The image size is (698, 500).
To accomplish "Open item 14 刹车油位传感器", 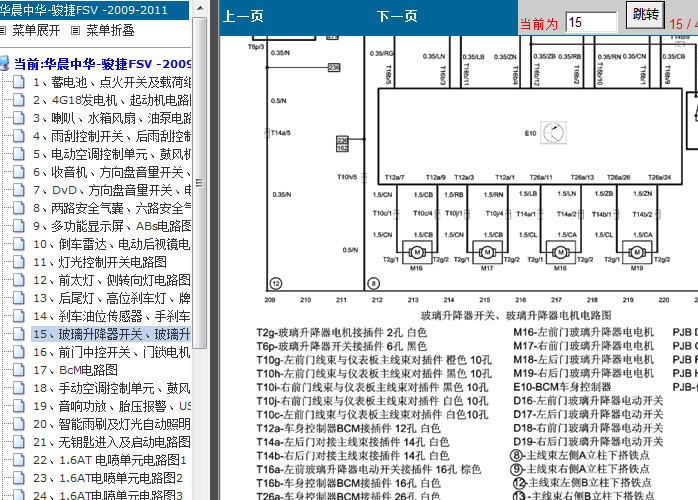I will click(x=112, y=316).
